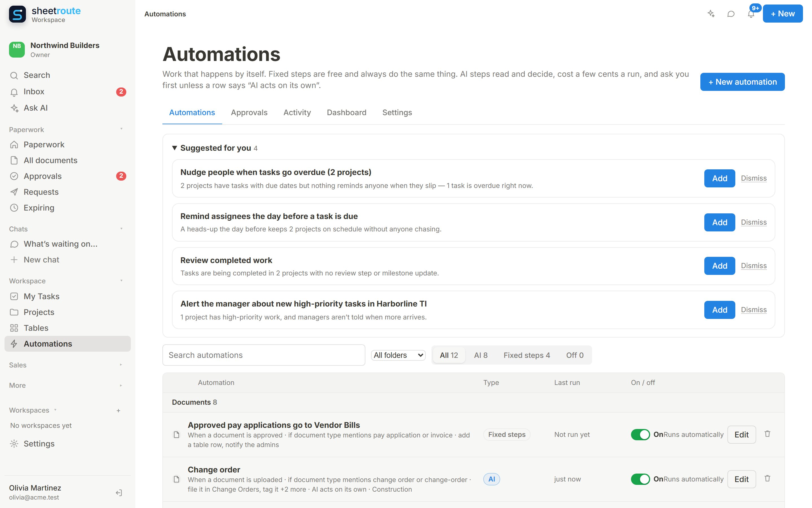
Task: Switch to the Activity tab
Action: (297, 113)
